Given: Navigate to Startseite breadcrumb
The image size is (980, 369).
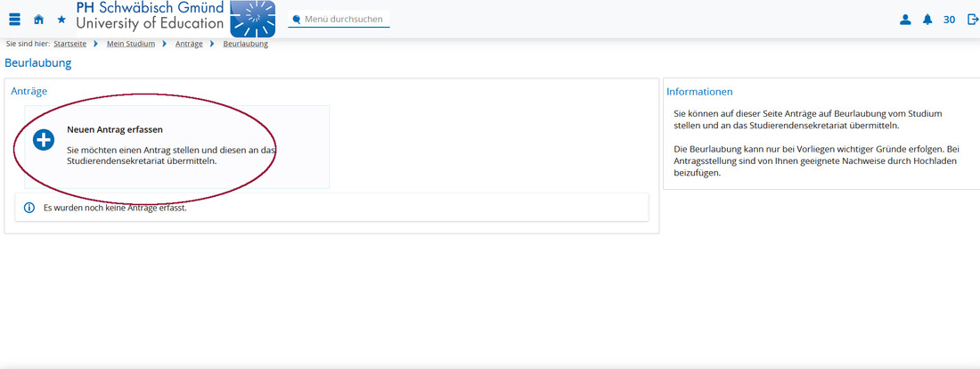Looking at the screenshot, I should click(70, 44).
